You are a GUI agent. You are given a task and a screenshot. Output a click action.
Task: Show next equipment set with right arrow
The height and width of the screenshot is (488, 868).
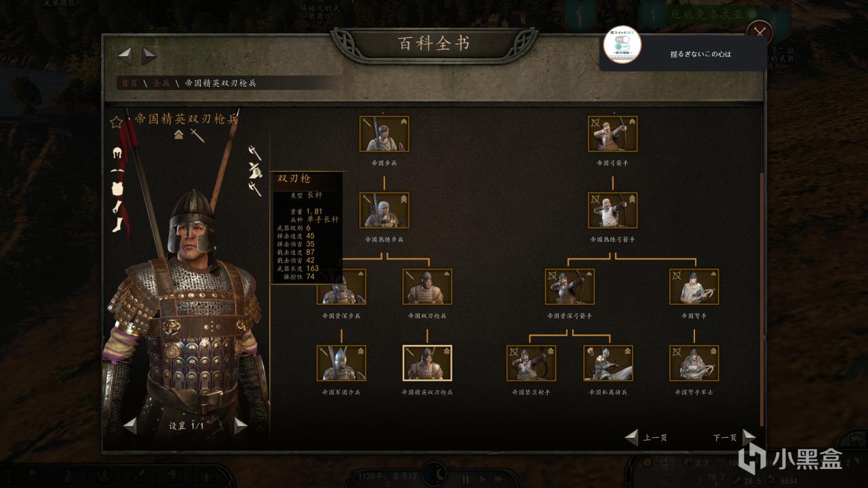coord(241,426)
